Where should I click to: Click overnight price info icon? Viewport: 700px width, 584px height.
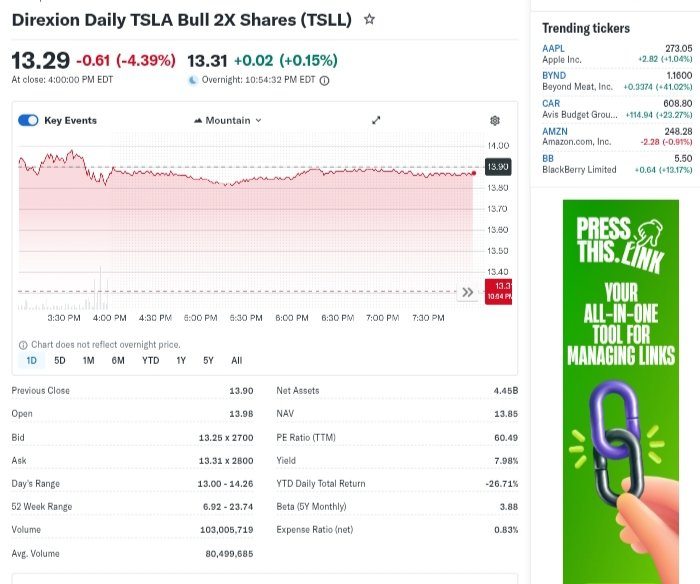click(324, 81)
